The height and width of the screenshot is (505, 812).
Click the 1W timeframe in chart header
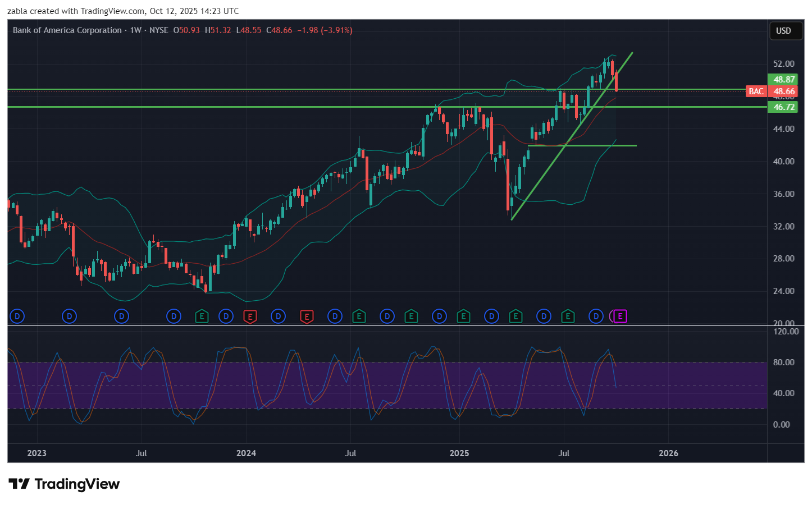135,30
